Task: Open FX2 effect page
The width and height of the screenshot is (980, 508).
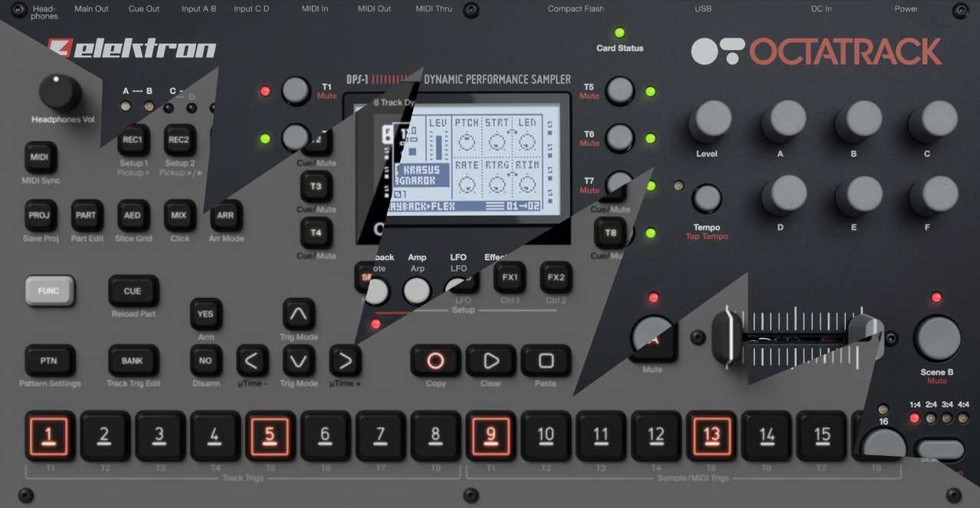Action: (556, 277)
